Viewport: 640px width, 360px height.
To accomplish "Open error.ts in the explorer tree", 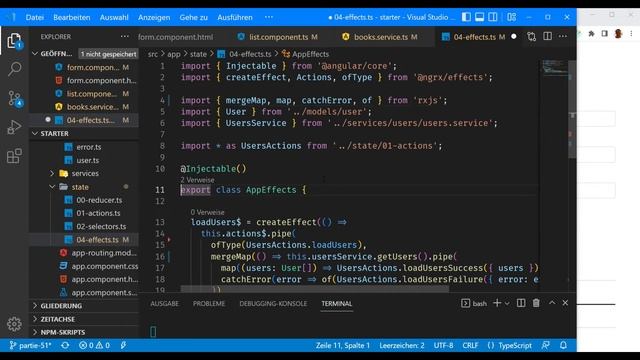I will point(89,147).
